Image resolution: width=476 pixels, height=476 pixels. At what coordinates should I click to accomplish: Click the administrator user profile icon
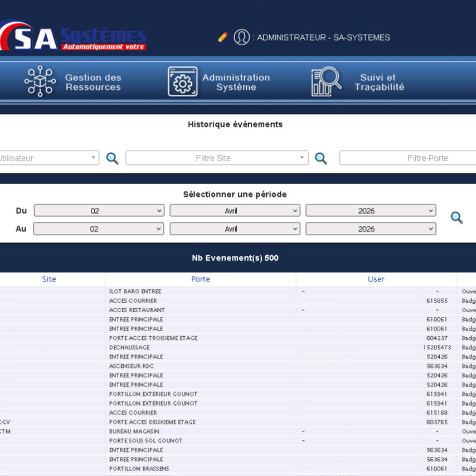241,37
